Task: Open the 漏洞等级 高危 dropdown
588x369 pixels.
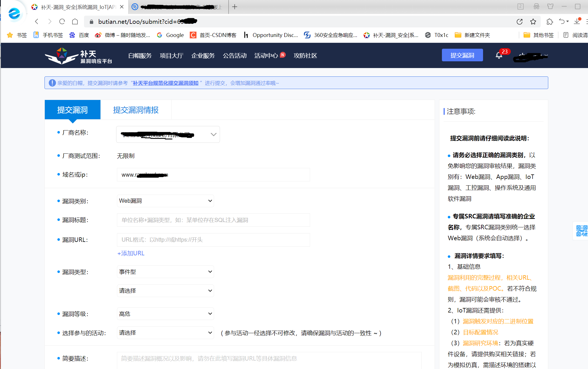Action: pyautogui.click(x=165, y=314)
